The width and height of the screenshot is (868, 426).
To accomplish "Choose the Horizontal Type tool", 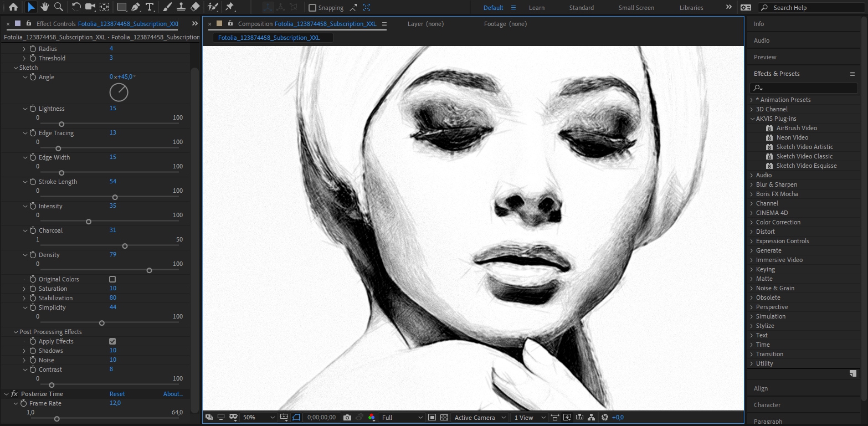I will 150,7.
